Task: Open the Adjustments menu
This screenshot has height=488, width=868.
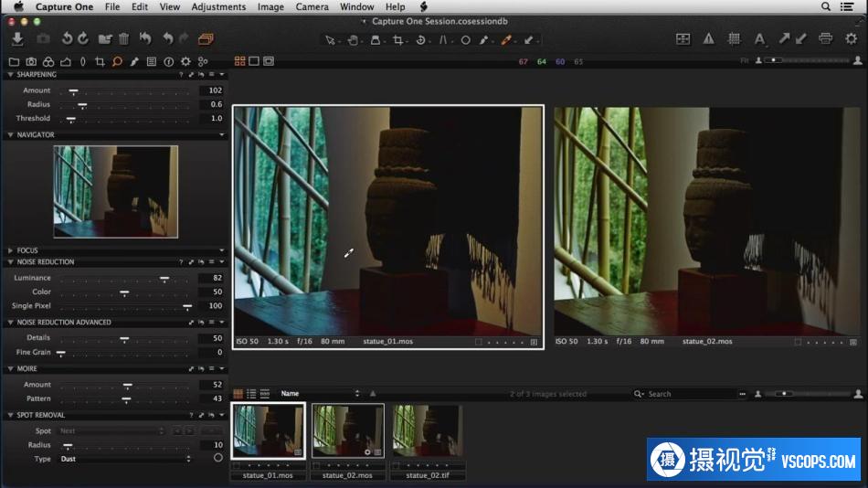Action: point(218,6)
